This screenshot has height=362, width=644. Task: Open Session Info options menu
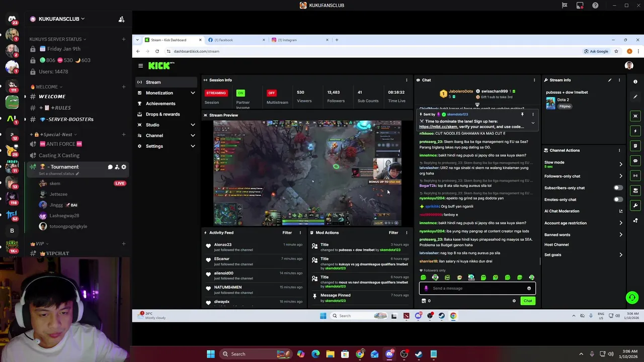407,80
